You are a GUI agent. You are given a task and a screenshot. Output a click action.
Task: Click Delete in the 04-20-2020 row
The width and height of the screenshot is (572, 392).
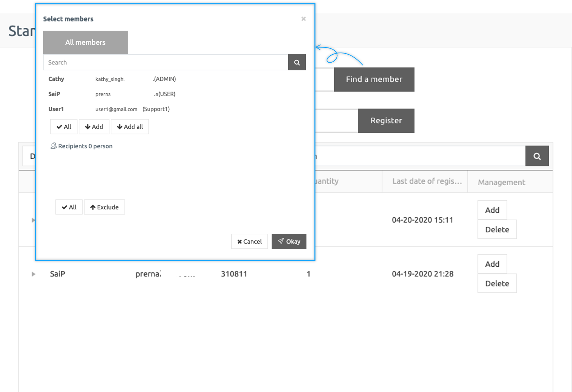[x=497, y=230]
